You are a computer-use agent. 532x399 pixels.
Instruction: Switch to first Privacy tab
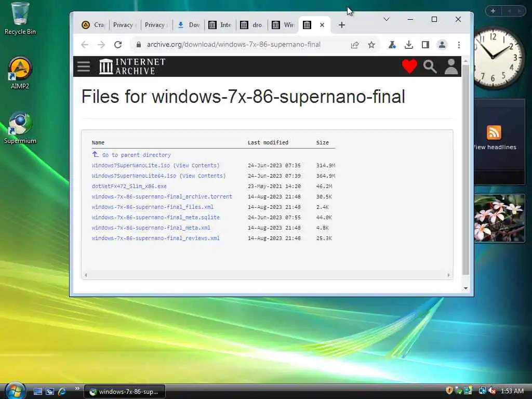124,25
